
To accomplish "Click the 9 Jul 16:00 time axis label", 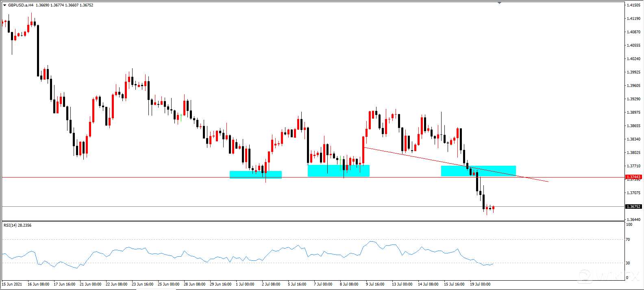I will (x=375, y=284).
